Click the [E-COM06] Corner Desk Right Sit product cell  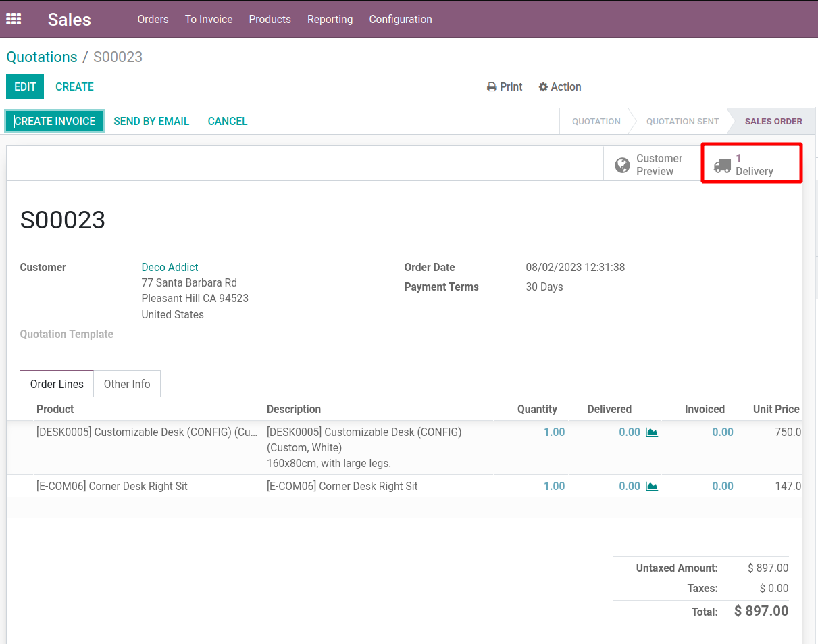coord(112,486)
